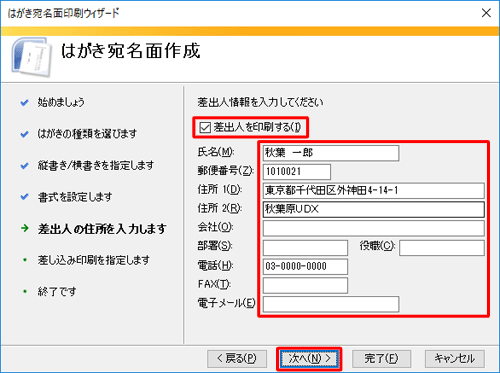Go to next step with 次へ button
The image size is (500, 373).
(x=309, y=359)
